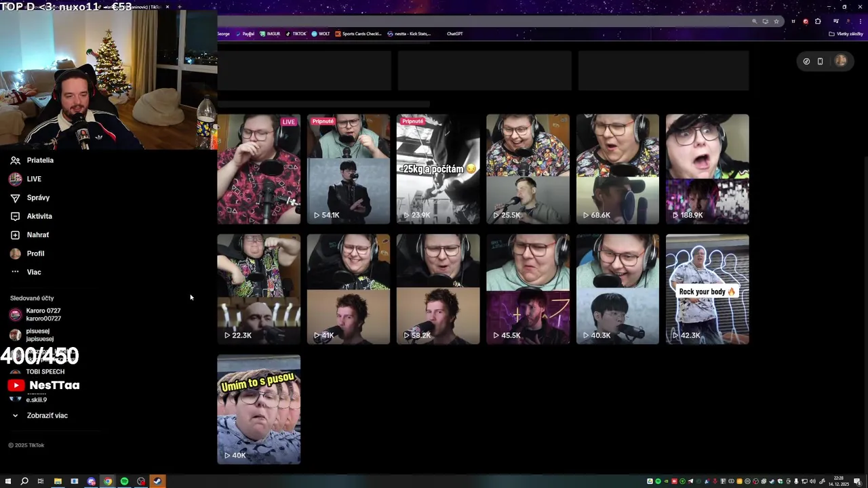868x488 pixels.
Task: Open the video with 41K views
Action: (349, 289)
